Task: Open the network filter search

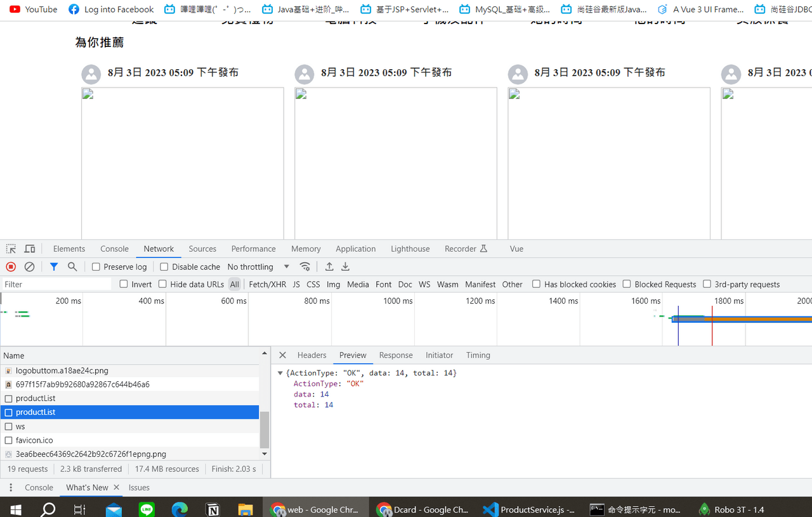Action: 72,266
